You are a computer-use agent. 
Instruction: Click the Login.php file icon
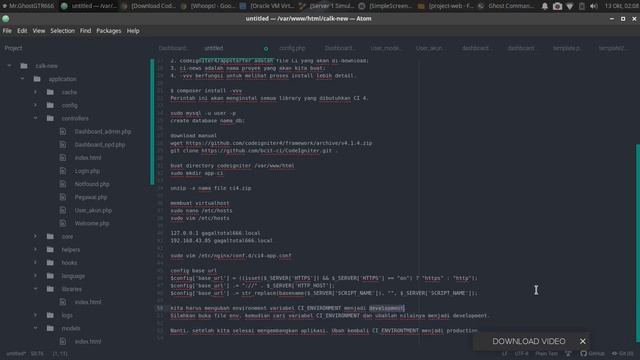[x=63, y=171]
